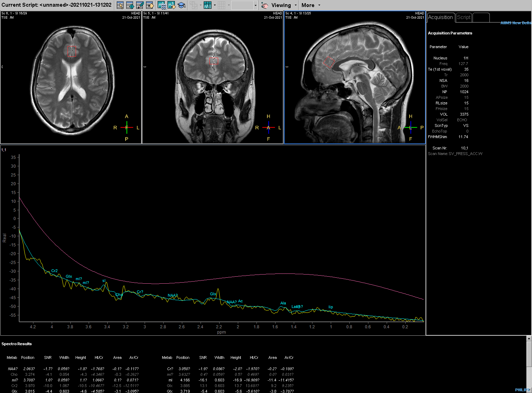Viewport: 532px width, 393px height.
Task: Click the lip peak label on spectrum
Action: point(331,307)
